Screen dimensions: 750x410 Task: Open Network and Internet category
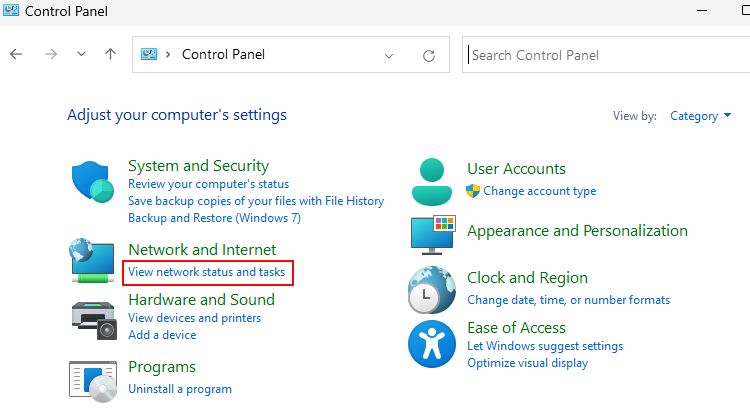click(x=202, y=249)
